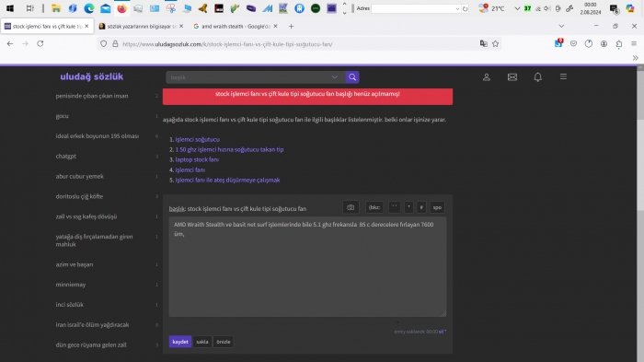
Task: Click the site padlock security icon
Action: point(115,43)
